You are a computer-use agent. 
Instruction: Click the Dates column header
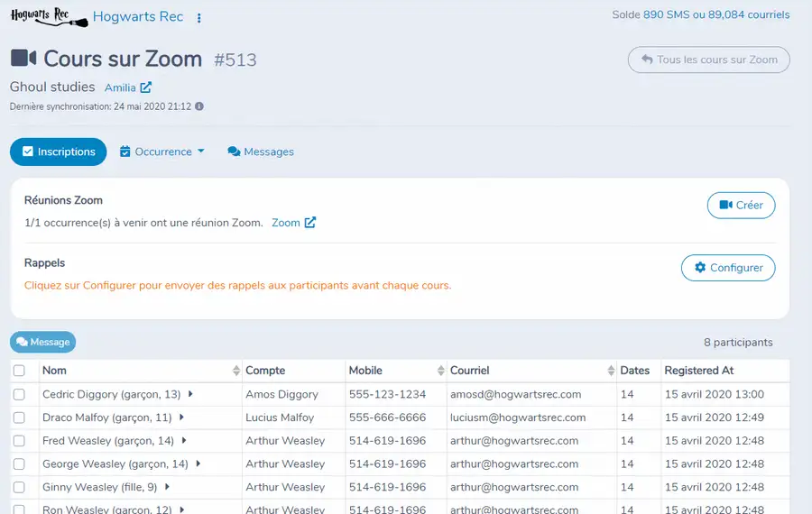point(635,371)
